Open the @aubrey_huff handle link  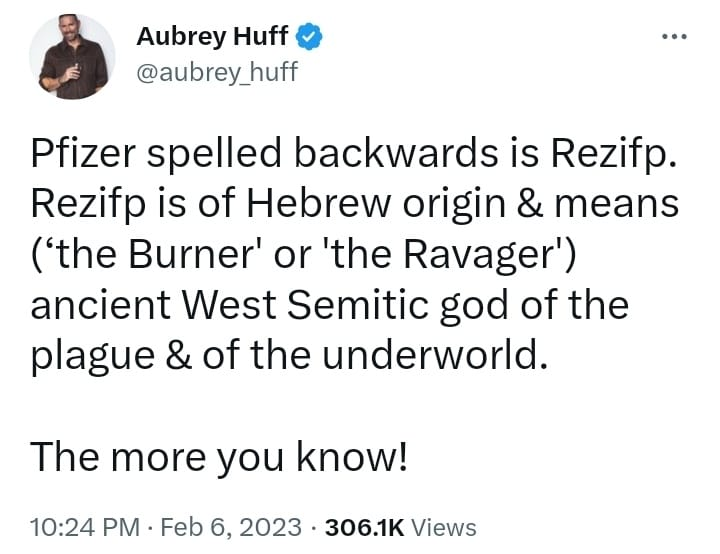(x=217, y=72)
